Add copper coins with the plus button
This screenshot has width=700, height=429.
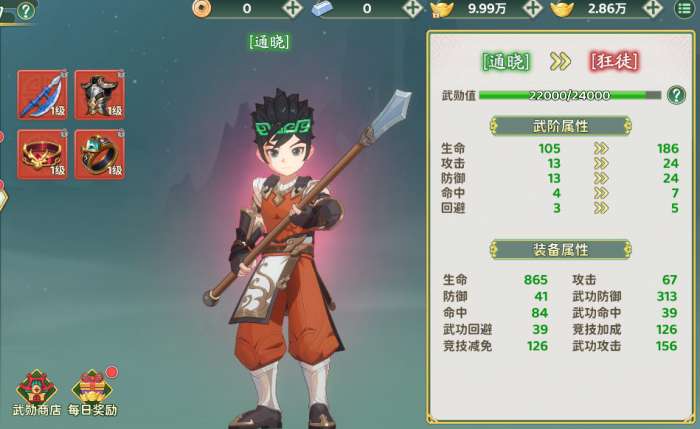coord(293,8)
